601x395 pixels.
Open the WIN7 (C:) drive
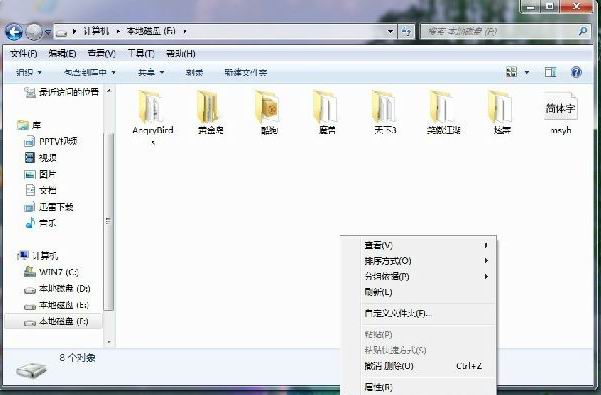(51, 272)
